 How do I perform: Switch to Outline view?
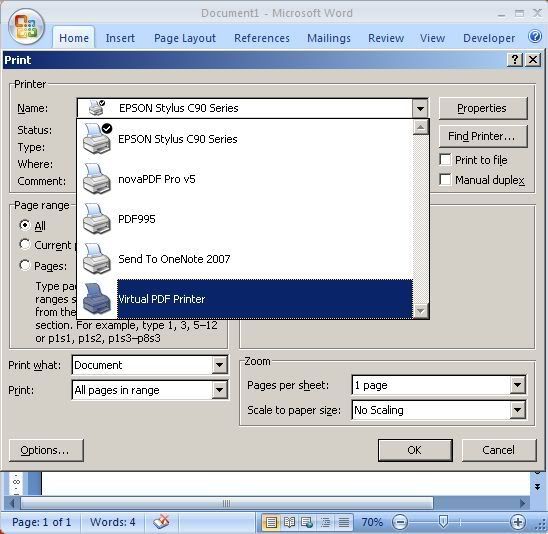point(325,522)
